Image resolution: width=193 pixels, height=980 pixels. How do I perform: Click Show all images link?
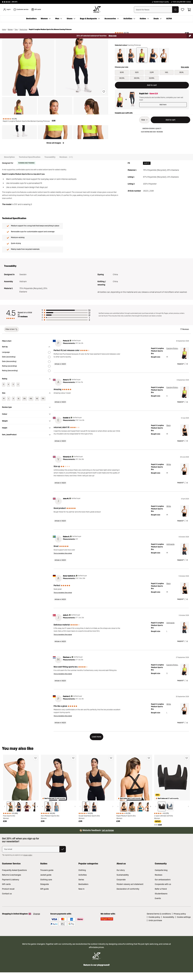pyautogui.click(x=55, y=143)
